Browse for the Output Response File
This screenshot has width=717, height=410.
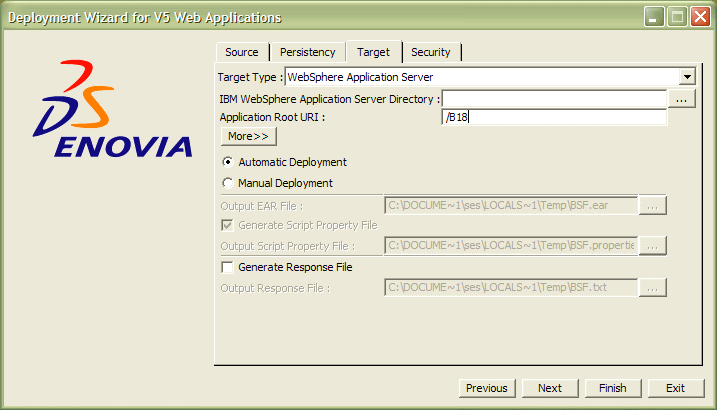tap(653, 288)
